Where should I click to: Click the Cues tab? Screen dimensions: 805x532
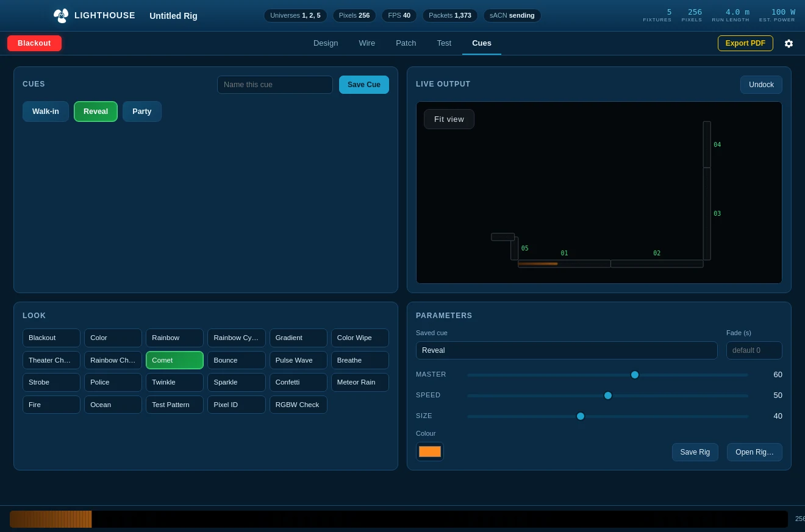point(482,43)
